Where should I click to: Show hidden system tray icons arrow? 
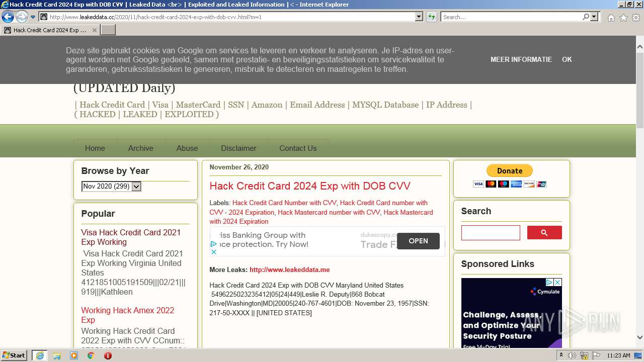[561, 355]
